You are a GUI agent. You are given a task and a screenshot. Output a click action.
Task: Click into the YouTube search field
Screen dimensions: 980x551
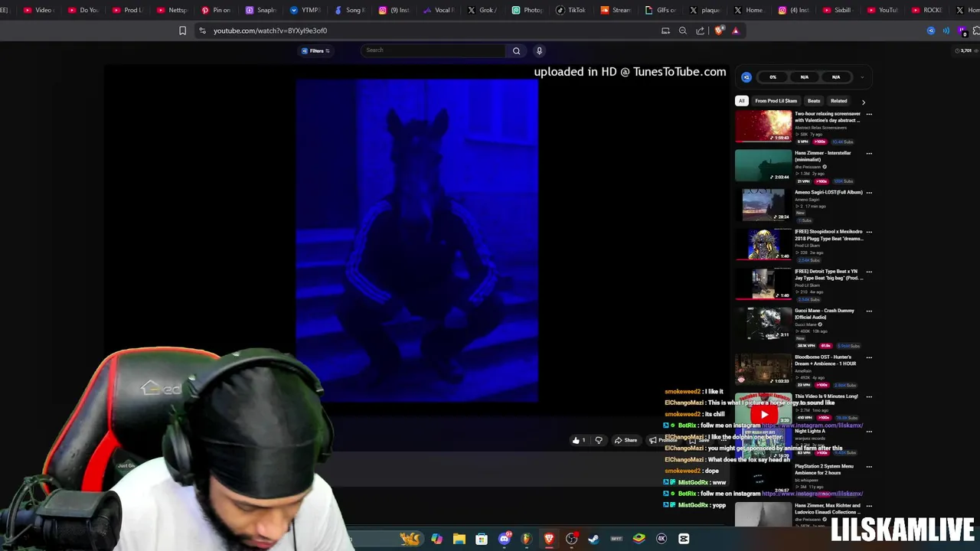pyautogui.click(x=433, y=51)
